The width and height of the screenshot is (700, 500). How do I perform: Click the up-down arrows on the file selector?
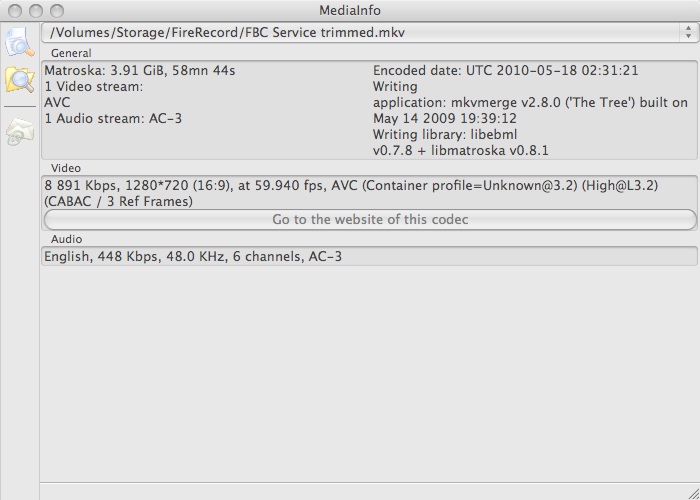pos(688,33)
